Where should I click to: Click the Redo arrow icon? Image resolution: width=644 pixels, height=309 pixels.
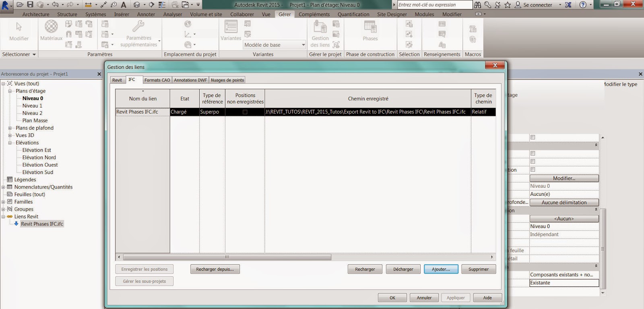tap(70, 5)
